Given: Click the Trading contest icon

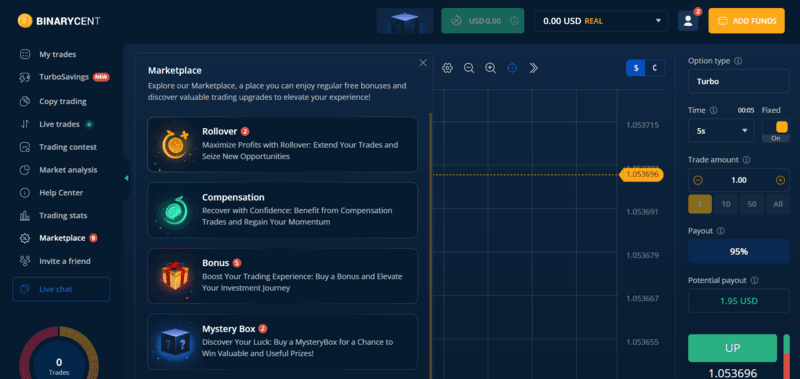Looking at the screenshot, I should 24,147.
